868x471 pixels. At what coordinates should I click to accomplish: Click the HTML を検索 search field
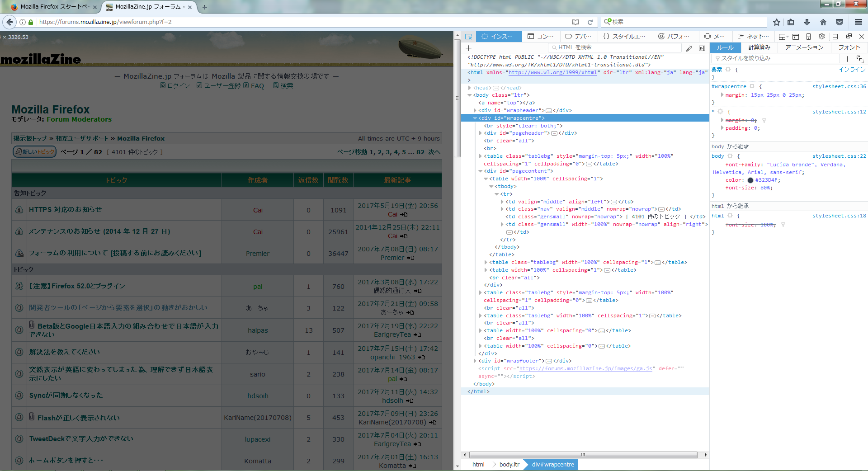[615, 47]
